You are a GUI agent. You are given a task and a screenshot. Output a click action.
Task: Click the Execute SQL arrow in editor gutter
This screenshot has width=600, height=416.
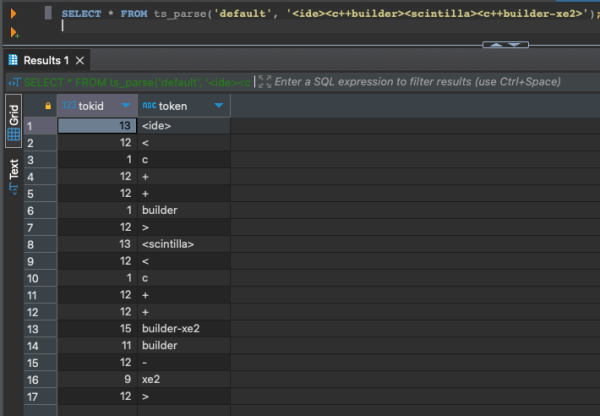[12, 14]
